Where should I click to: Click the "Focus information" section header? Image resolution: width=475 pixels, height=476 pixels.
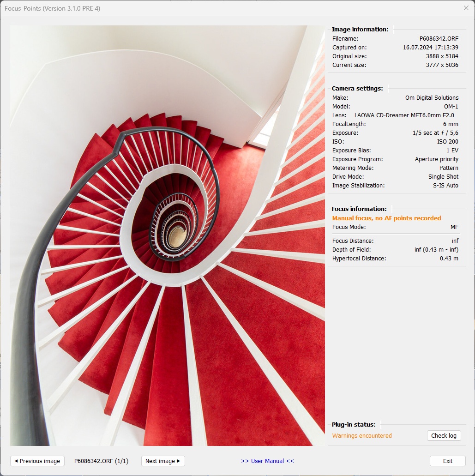(360, 209)
